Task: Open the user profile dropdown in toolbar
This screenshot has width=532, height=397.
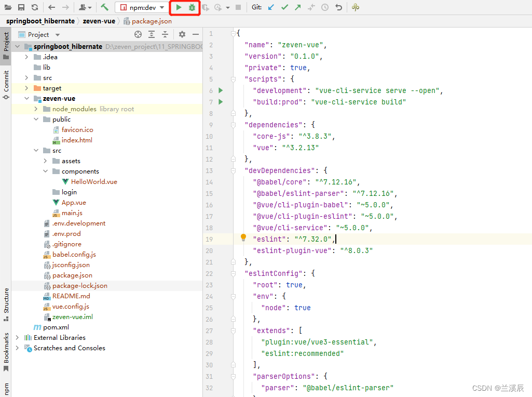Action: click(x=85, y=7)
